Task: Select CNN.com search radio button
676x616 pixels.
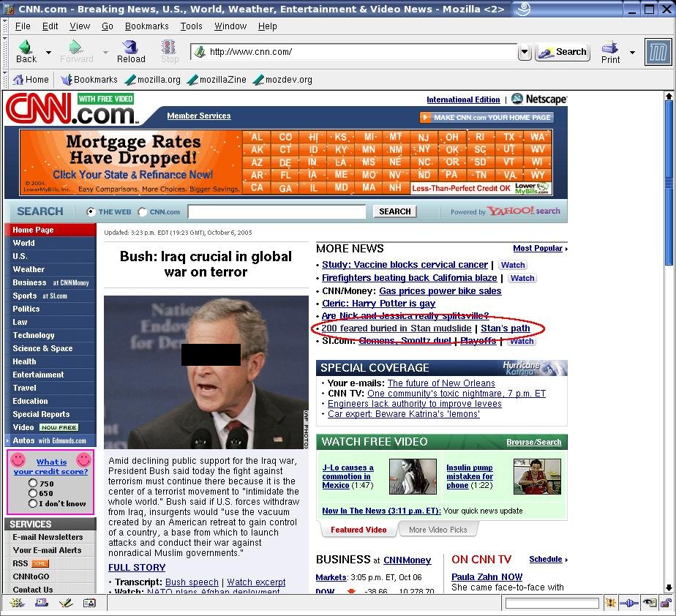Action: [x=142, y=211]
